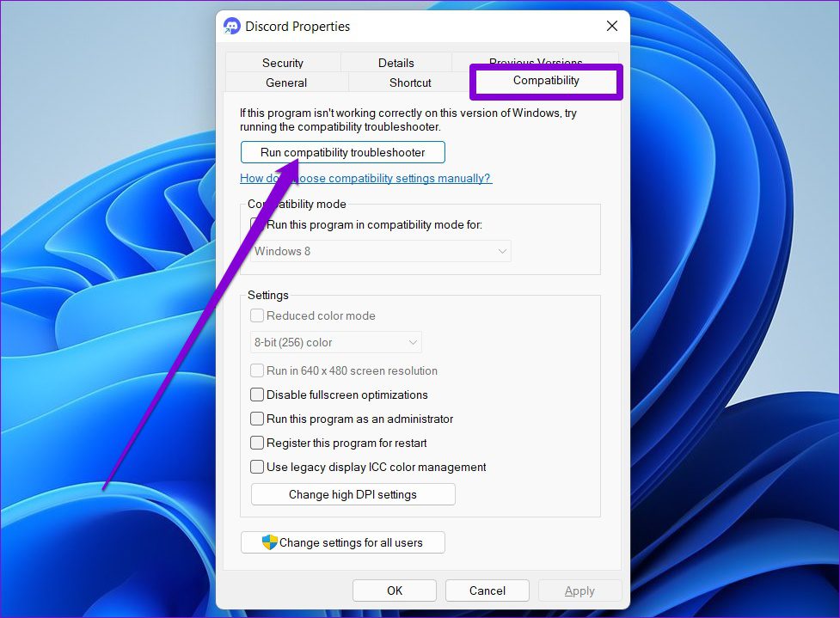Go to the Shortcut tab
The image size is (840, 618).
pyautogui.click(x=410, y=83)
